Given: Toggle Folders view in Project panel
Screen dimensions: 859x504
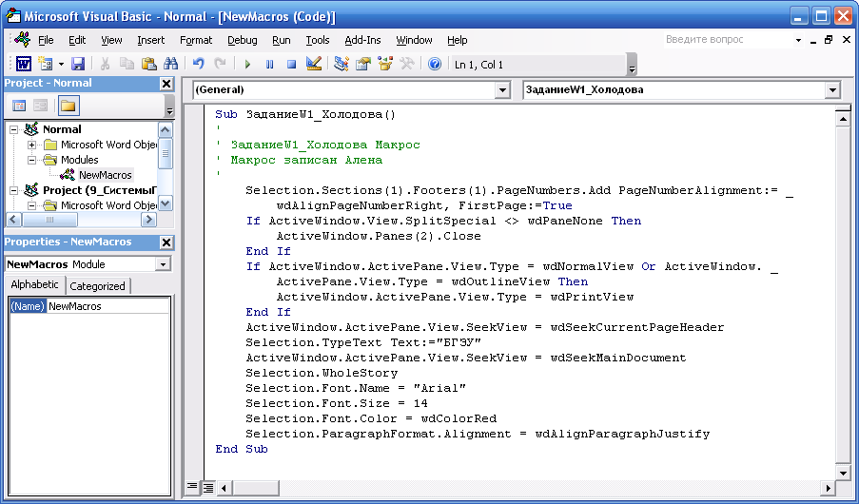Looking at the screenshot, I should tap(68, 106).
